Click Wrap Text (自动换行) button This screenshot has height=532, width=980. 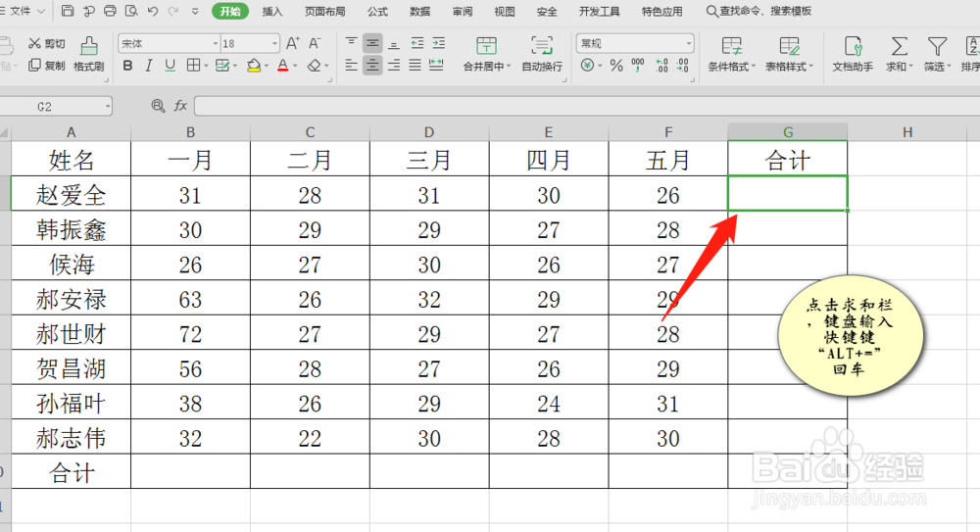542,54
